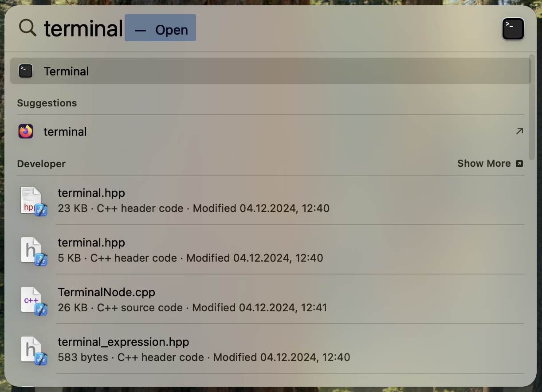This screenshot has height=392, width=542.
Task: Select the Firefox icon next to terminal suggestion
Action: (x=26, y=131)
